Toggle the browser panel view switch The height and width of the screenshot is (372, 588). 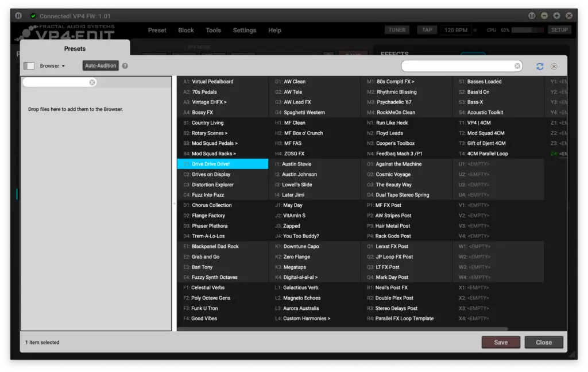29,66
